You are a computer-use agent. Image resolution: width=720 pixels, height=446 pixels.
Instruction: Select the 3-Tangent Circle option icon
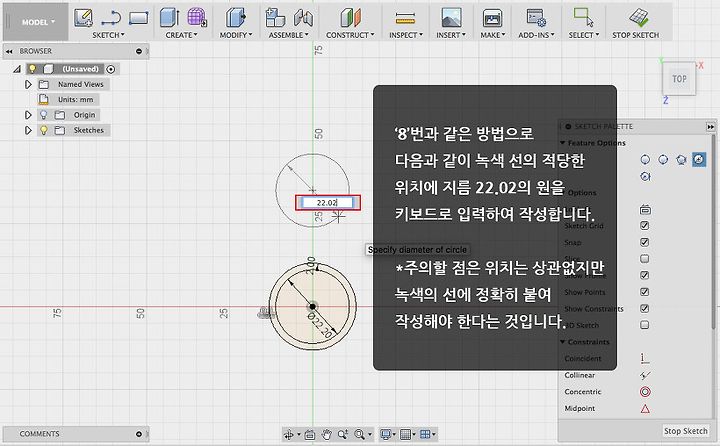click(x=645, y=176)
